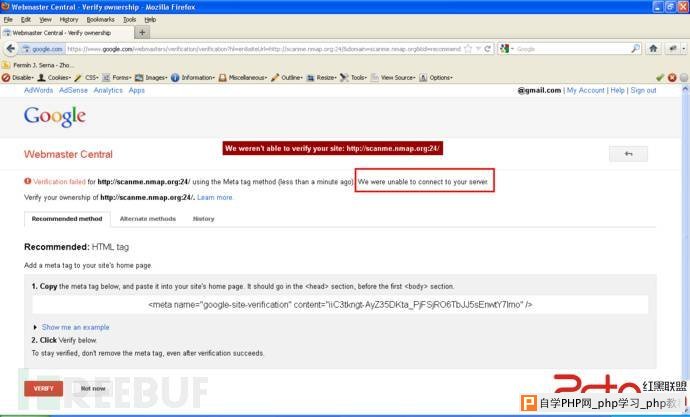Select the Recommended method tab
690x417 pixels.
click(67, 219)
